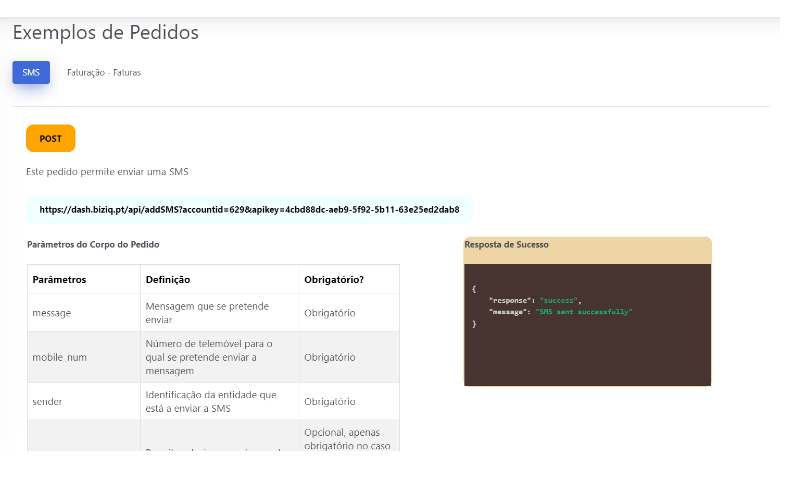
Task: Click the Parâmetros column header
Action: click(59, 279)
